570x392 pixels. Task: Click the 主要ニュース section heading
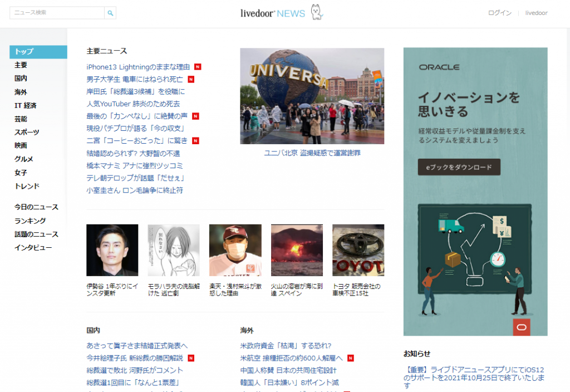(107, 51)
